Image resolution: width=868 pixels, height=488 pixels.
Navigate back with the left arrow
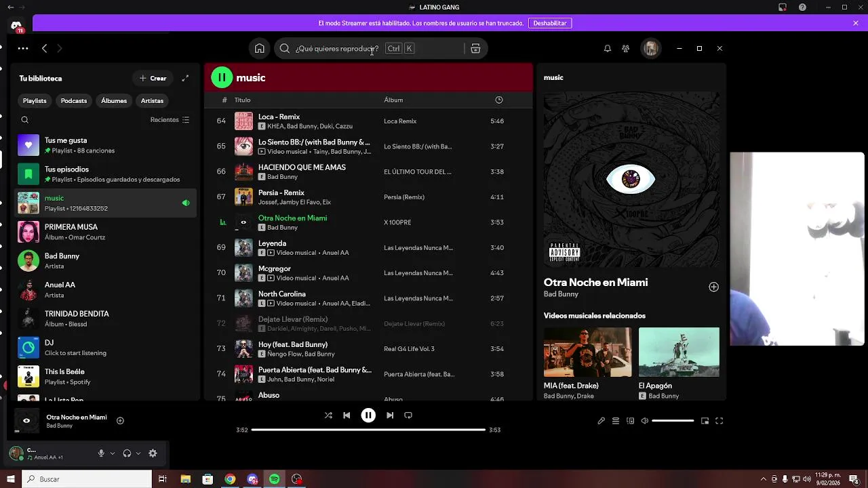(45, 49)
